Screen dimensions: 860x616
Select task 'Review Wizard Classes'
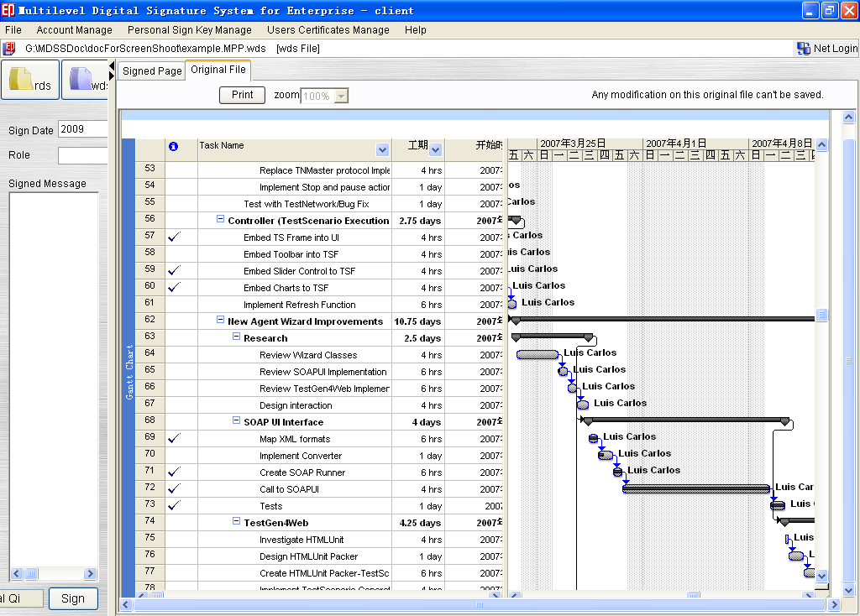(308, 355)
